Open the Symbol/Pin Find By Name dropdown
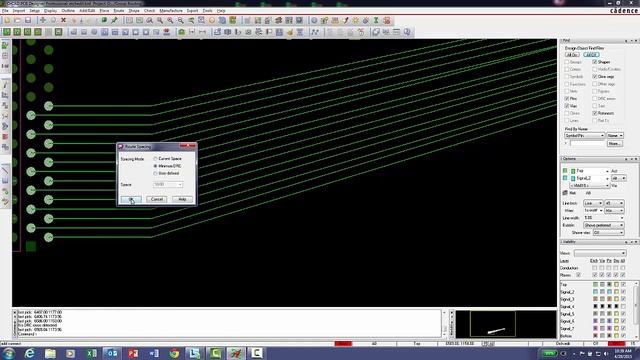Image resolution: width=640 pixels, height=360 pixels. tap(584, 136)
